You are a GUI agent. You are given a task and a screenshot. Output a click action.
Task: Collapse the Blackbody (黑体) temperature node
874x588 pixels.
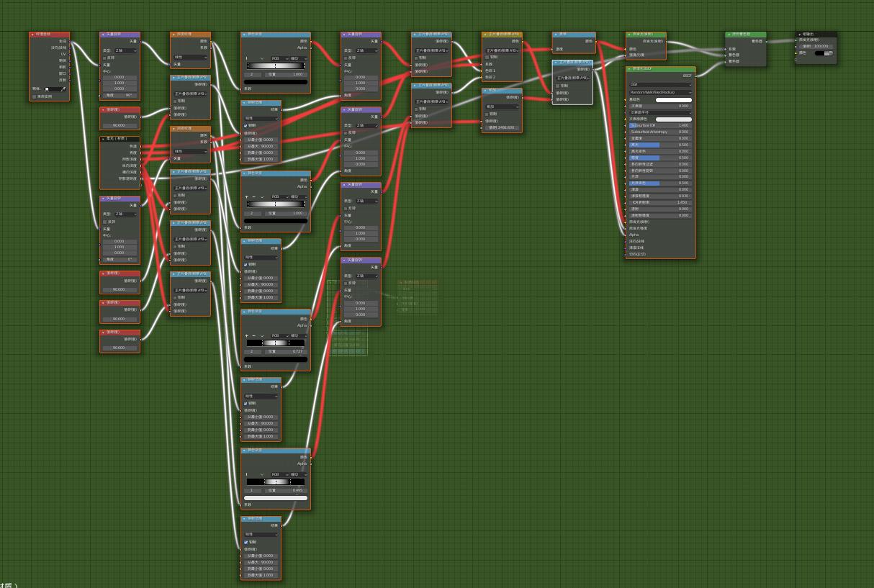click(556, 34)
